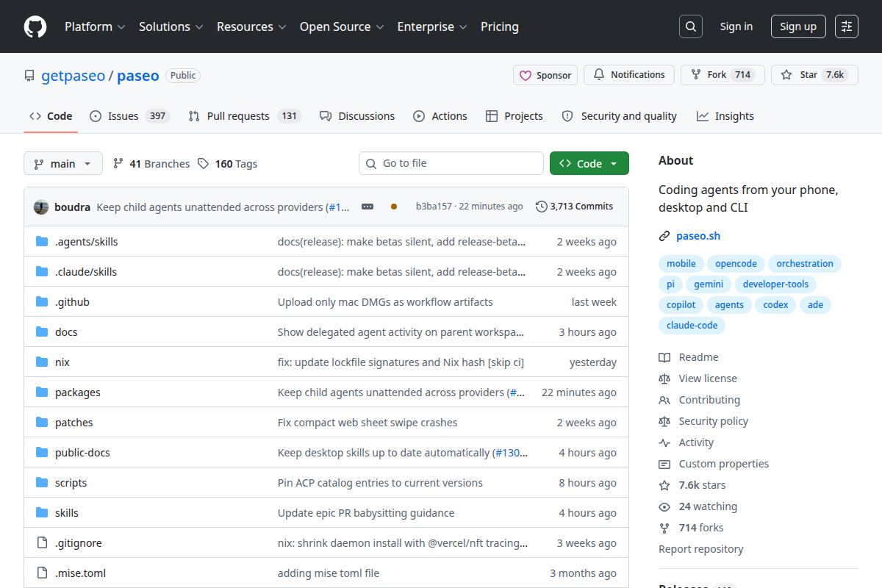The width and height of the screenshot is (882, 588).
Task: Click the Readme book icon
Action: click(664, 357)
